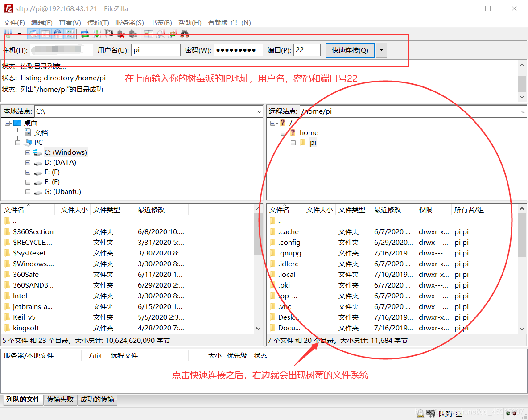The width and height of the screenshot is (528, 420).
Task: Click the 端口(P) field showing 22
Action: click(x=307, y=50)
